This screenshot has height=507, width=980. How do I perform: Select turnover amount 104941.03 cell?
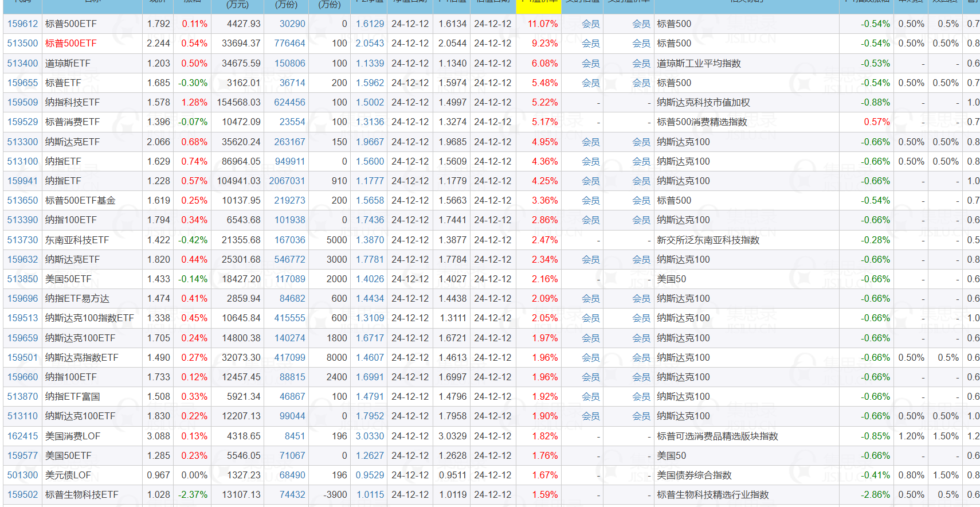238,181
